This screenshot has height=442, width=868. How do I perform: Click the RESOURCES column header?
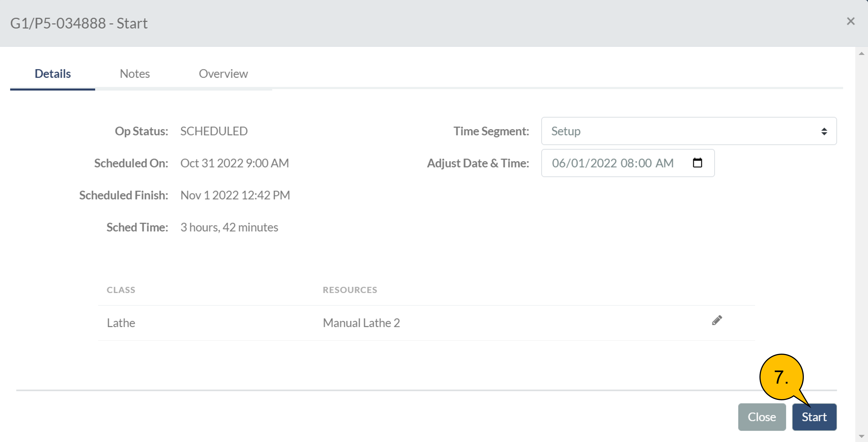pyautogui.click(x=350, y=290)
